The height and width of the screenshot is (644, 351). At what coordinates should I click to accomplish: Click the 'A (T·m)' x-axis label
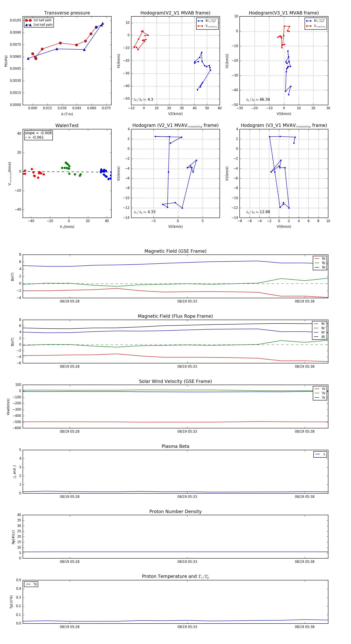point(67,114)
